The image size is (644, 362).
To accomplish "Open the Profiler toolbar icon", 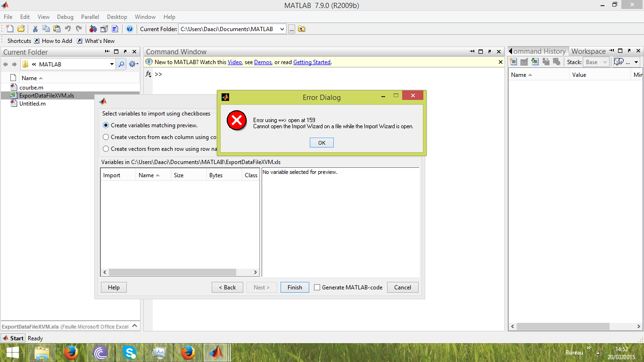I will tap(115, 29).
